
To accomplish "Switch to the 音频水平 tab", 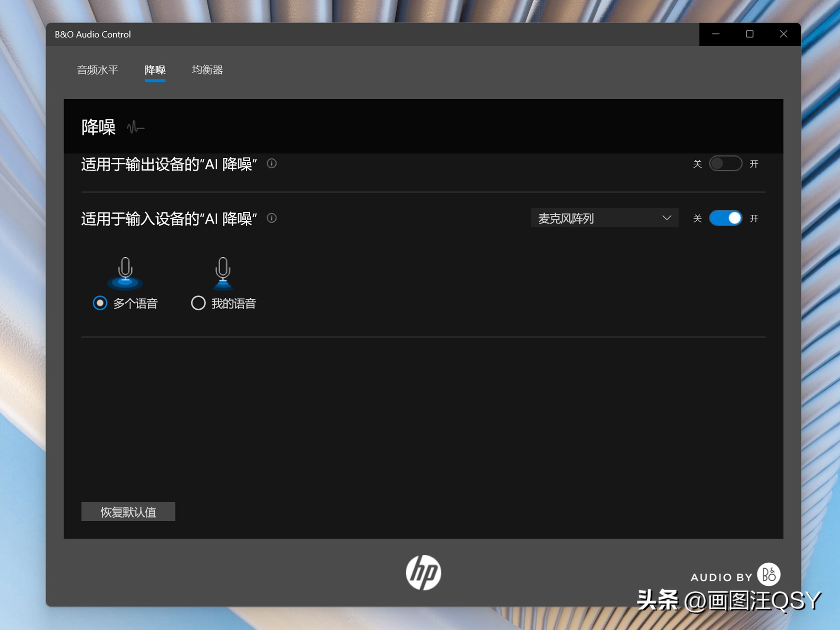I will pos(97,70).
